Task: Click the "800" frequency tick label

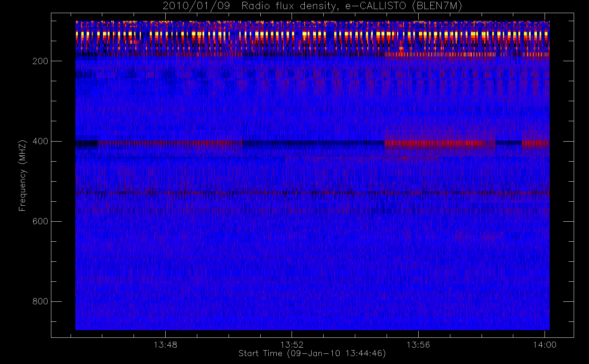Action: click(40, 301)
